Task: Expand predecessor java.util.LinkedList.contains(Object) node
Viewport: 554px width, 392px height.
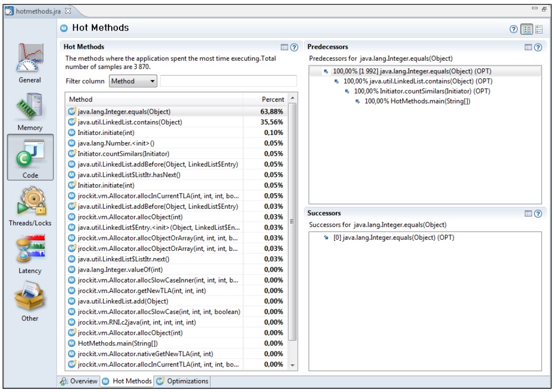Action: [x=336, y=82]
